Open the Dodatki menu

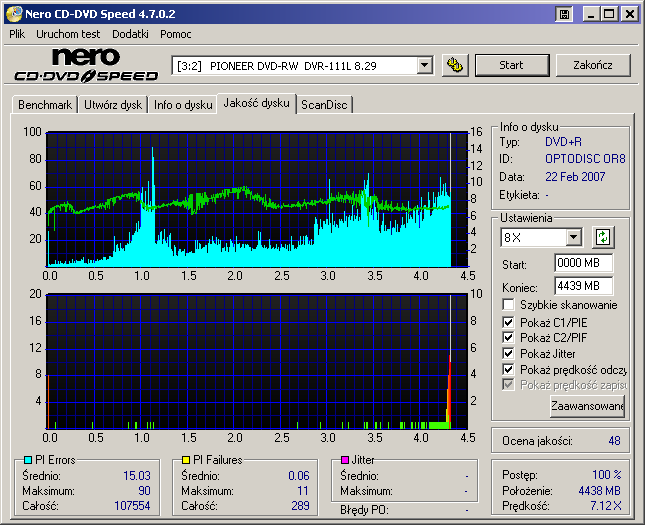(130, 34)
